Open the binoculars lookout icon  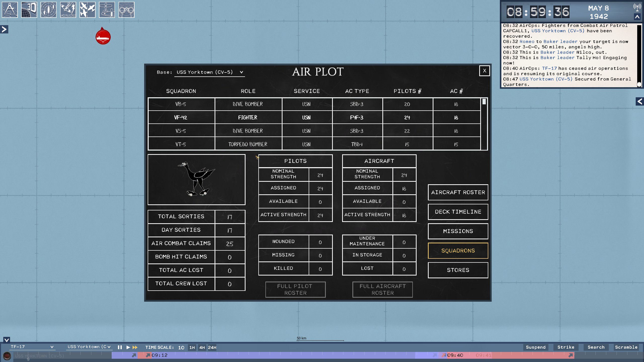click(126, 10)
